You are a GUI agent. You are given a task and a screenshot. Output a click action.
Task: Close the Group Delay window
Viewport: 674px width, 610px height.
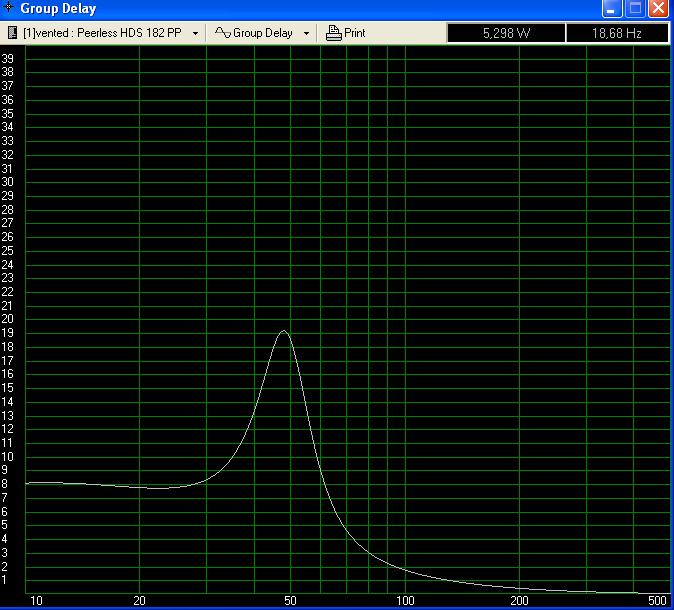coord(658,9)
